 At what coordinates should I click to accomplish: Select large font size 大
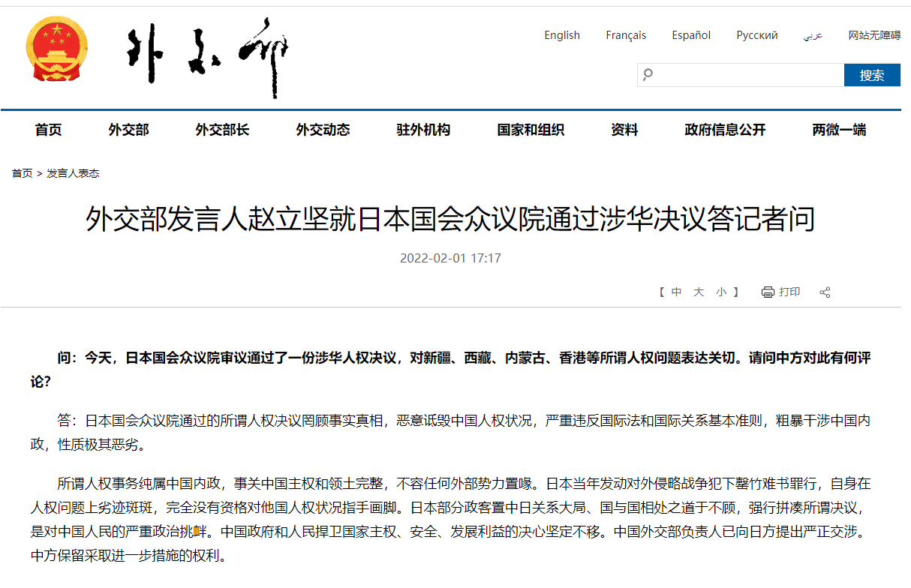point(699,292)
